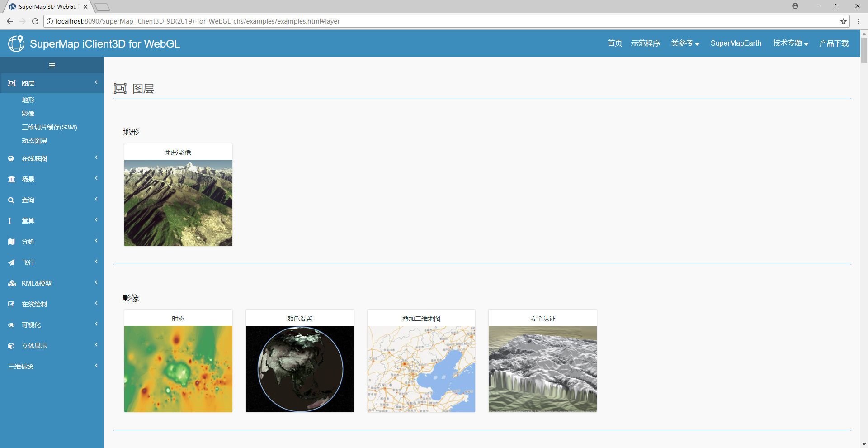The width and height of the screenshot is (868, 448).
Task: Click the 可视化 eye icon in sidebar
Action: pos(11,325)
